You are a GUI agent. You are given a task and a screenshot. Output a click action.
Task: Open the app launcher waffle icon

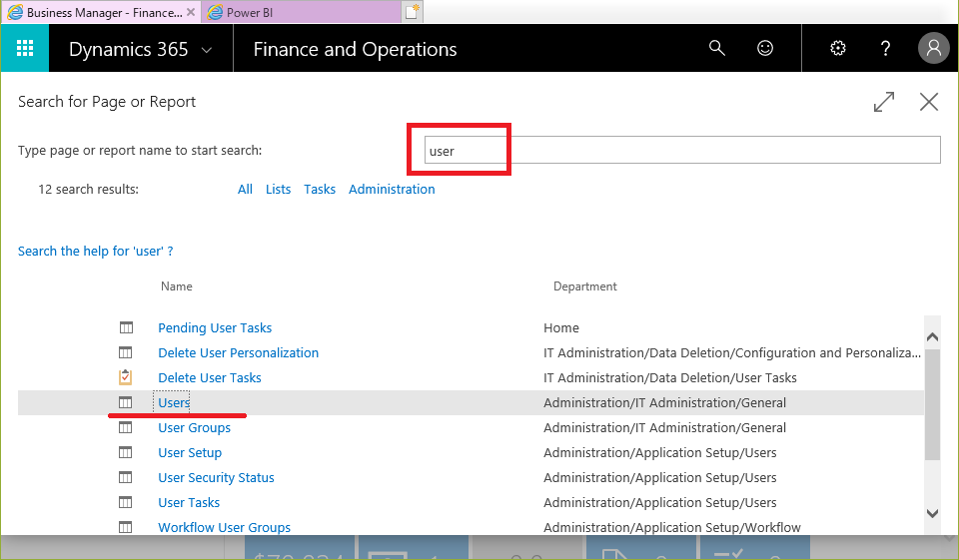24,48
